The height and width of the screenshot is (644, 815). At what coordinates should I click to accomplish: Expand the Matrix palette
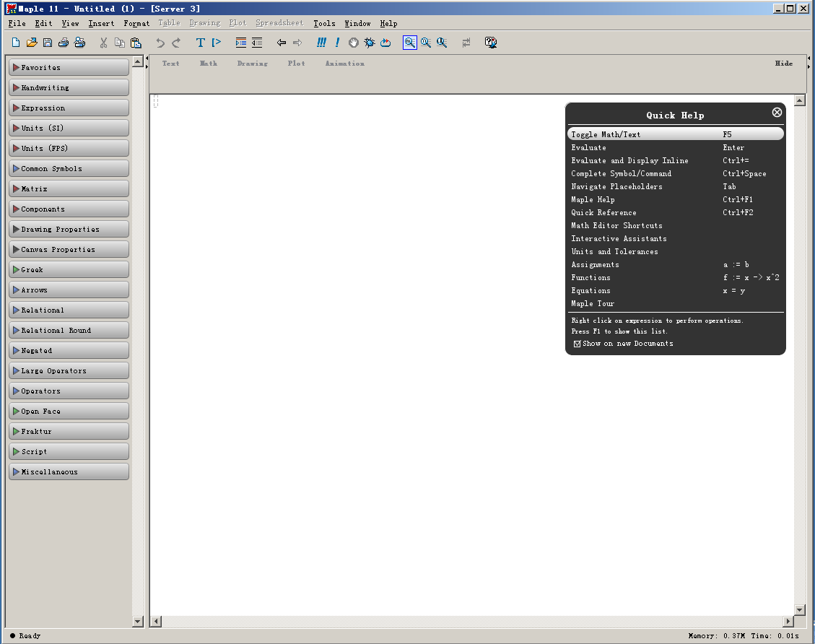pyautogui.click(x=69, y=189)
